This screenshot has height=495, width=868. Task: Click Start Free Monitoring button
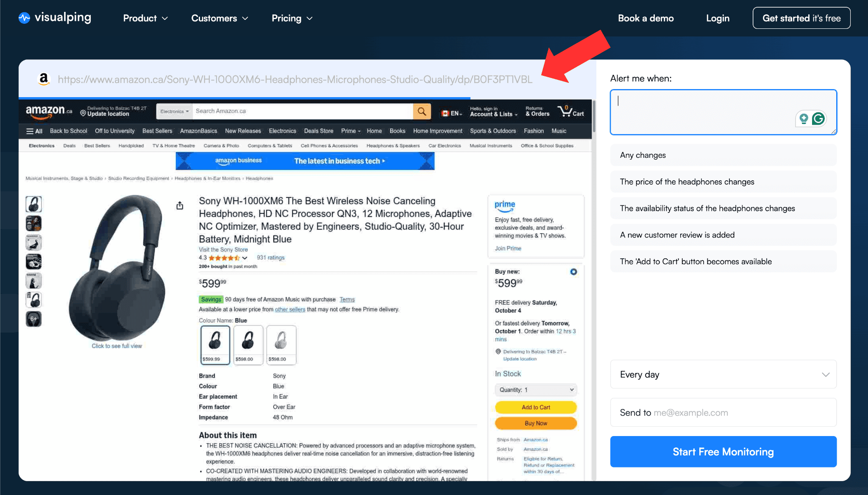pos(723,452)
